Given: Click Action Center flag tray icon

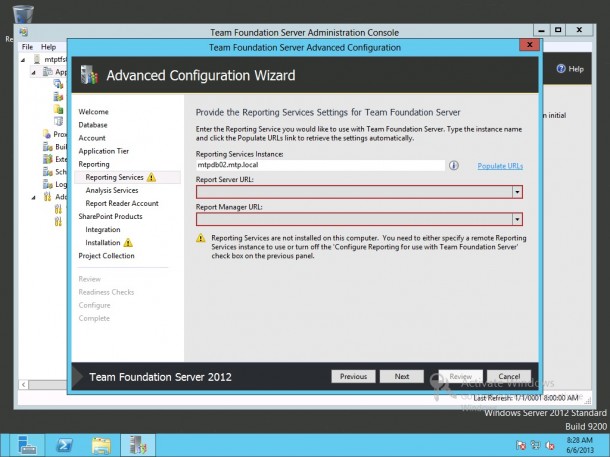Looking at the screenshot, I should 521,445.
